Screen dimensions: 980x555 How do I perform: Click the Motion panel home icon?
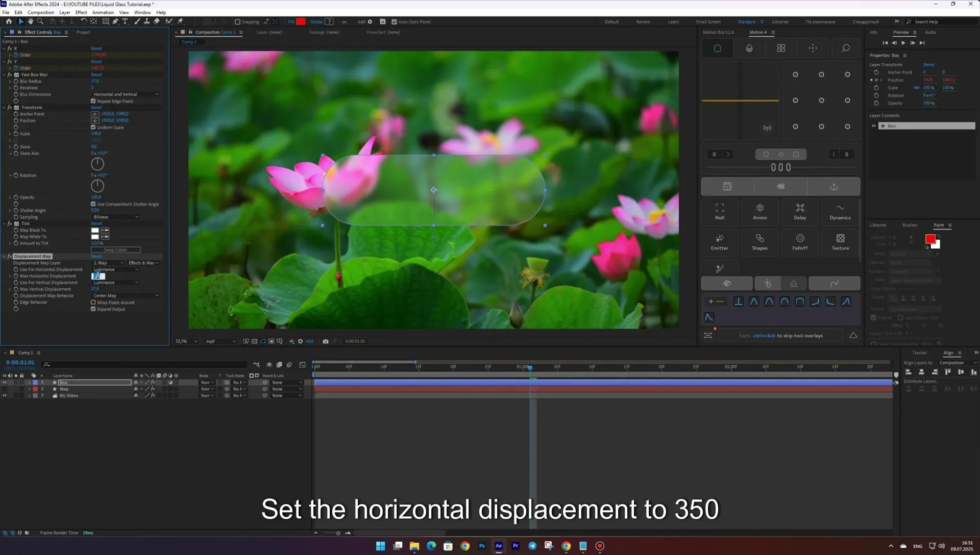(x=717, y=48)
